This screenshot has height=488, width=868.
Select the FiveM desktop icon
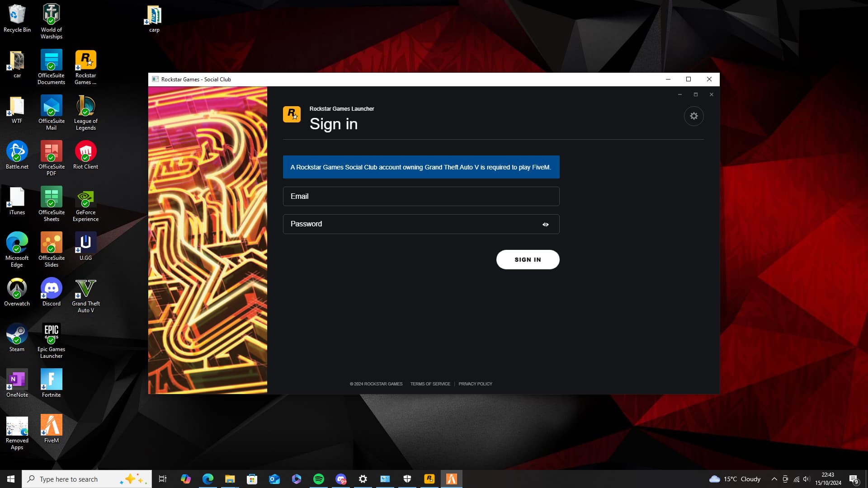point(51,429)
